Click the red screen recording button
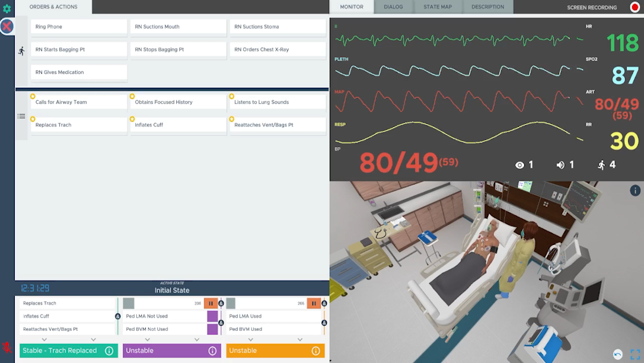 [x=634, y=8]
